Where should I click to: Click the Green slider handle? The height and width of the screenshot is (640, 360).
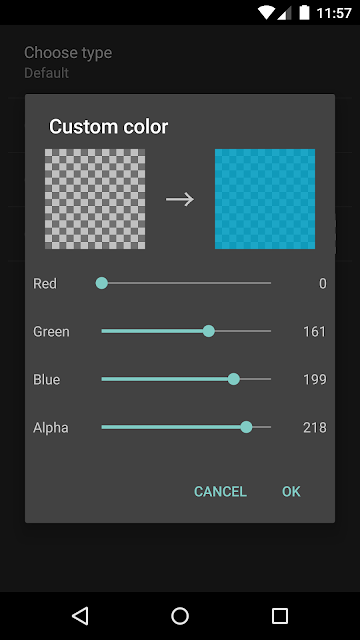(209, 331)
